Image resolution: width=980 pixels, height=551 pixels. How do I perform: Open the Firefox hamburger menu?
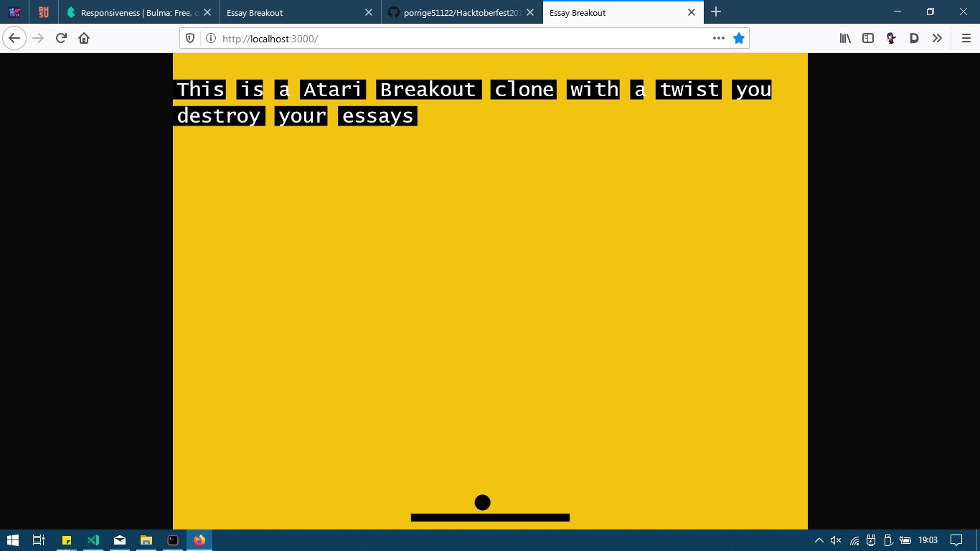click(x=966, y=38)
